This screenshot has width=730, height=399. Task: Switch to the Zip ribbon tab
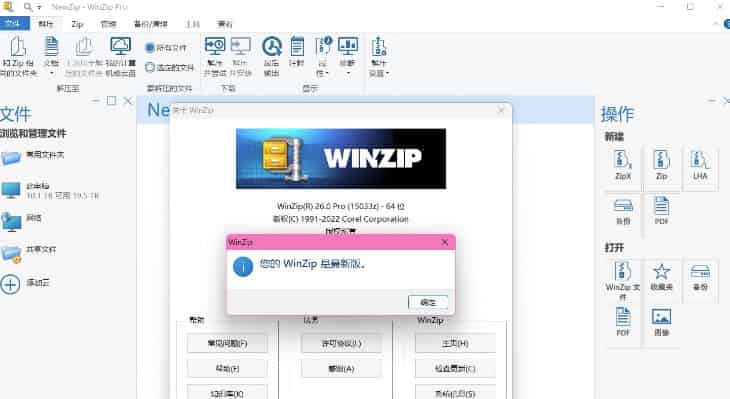77,24
